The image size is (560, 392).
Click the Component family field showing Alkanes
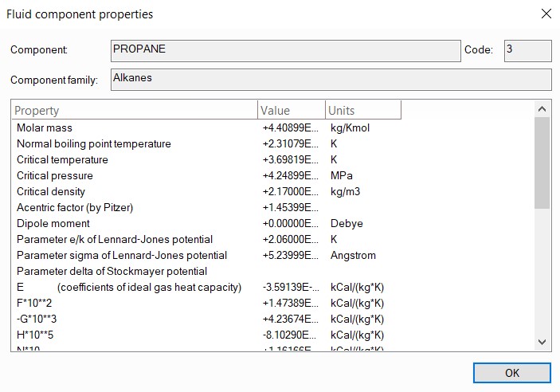pyautogui.click(x=331, y=80)
